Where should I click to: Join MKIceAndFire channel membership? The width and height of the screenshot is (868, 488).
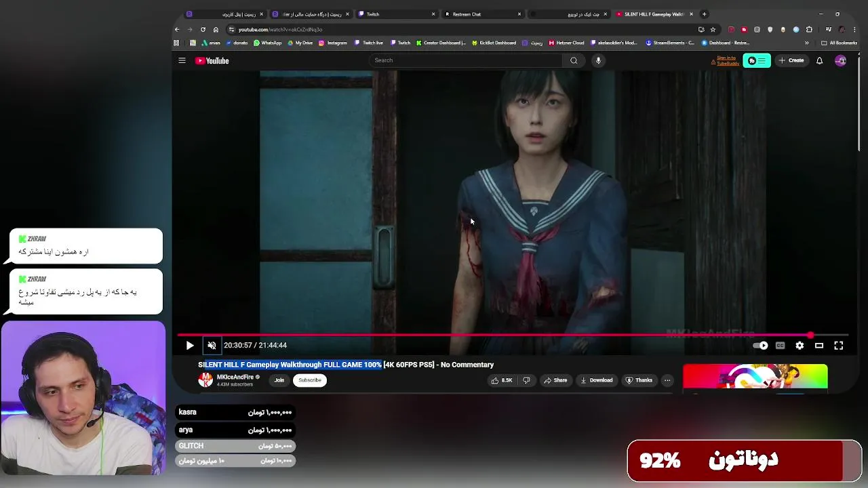(x=279, y=380)
